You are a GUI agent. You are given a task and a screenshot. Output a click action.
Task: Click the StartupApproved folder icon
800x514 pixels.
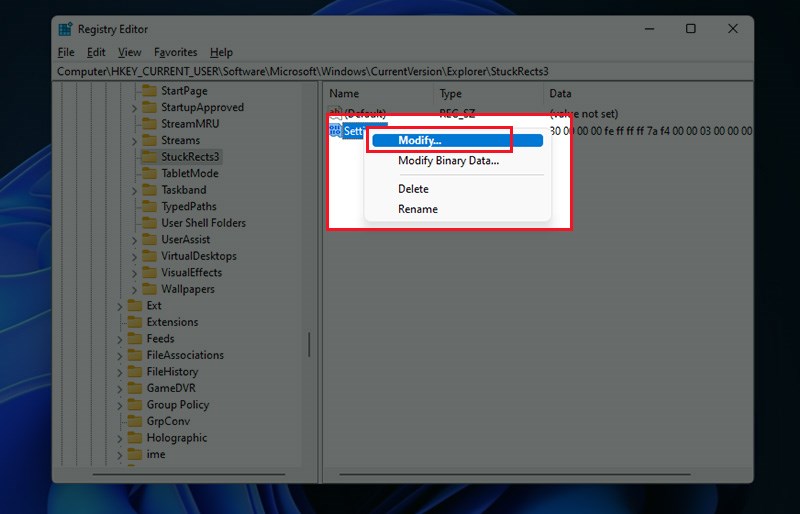149,107
